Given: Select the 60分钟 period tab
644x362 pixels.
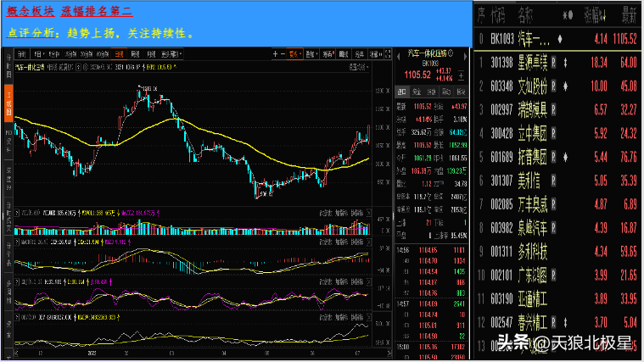Looking at the screenshot, I should [x=103, y=54].
